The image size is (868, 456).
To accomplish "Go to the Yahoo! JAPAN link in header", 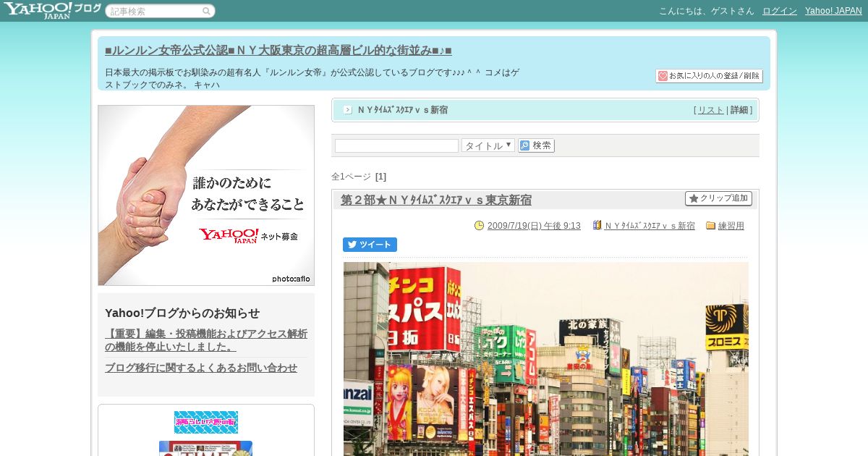I will tap(833, 11).
